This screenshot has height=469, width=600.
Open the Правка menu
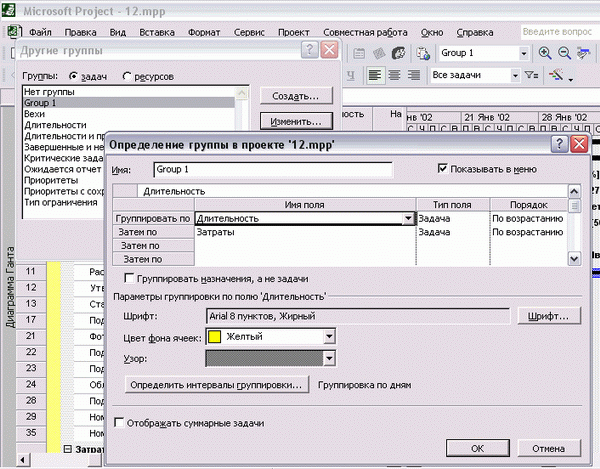(80, 33)
